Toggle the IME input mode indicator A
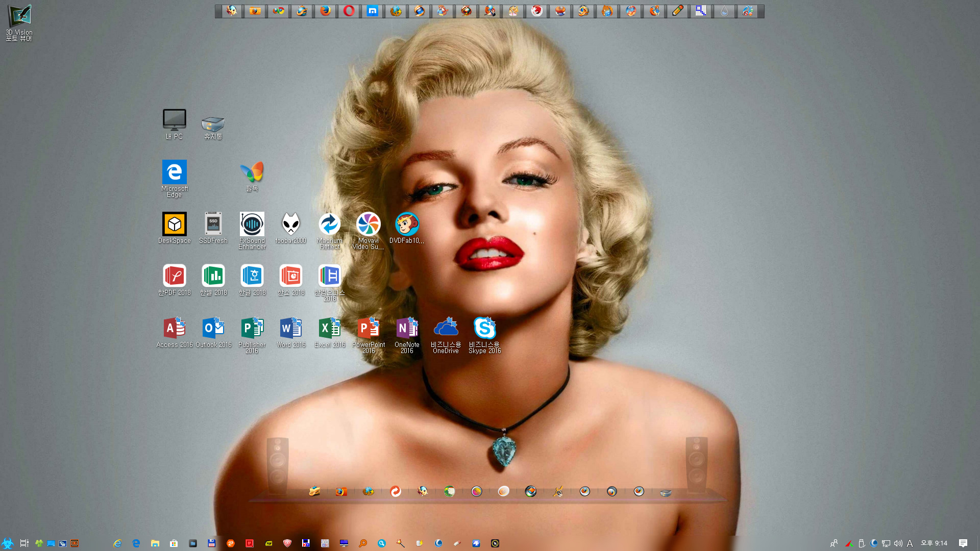 tap(910, 543)
